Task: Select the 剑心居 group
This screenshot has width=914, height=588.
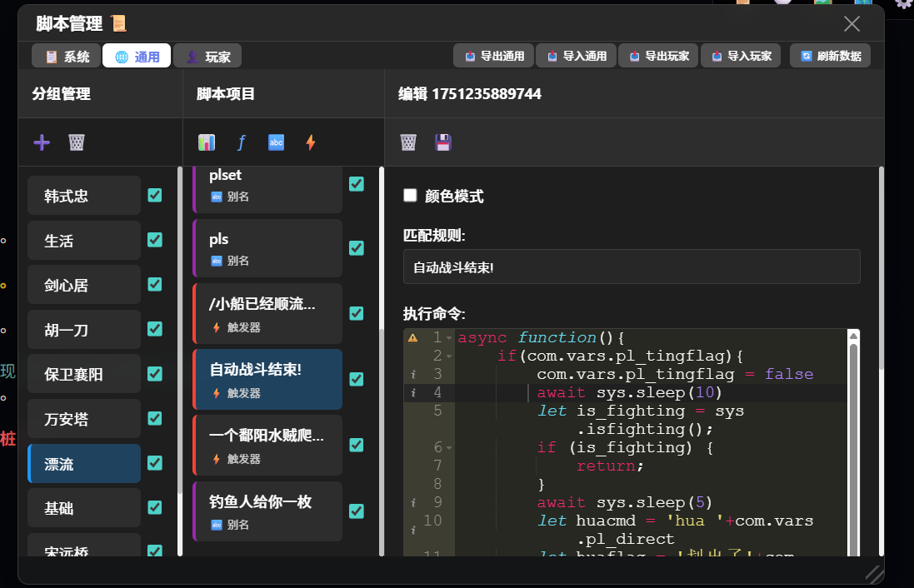Action: pos(84,285)
